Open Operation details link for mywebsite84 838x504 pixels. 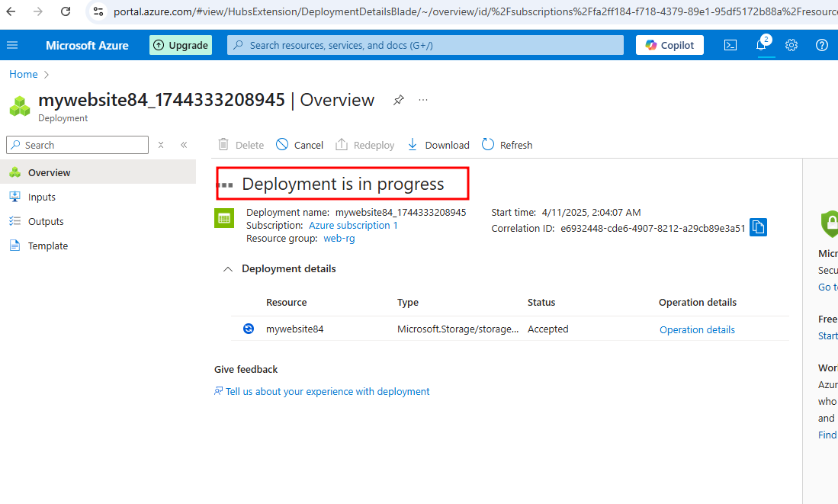pyautogui.click(x=697, y=329)
